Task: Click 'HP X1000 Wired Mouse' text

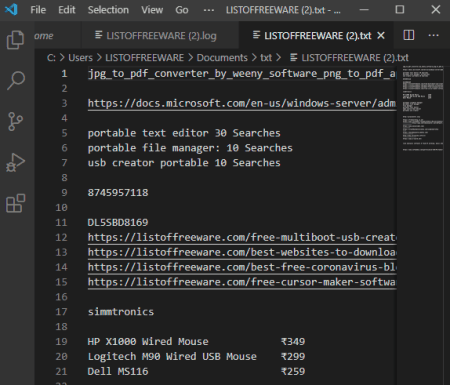Action: pos(148,342)
